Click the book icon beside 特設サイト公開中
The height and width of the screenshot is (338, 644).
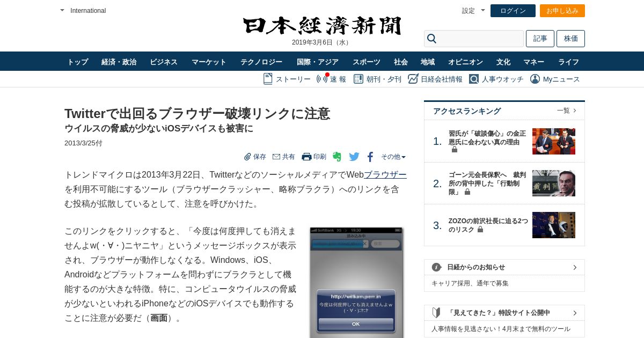(436, 313)
